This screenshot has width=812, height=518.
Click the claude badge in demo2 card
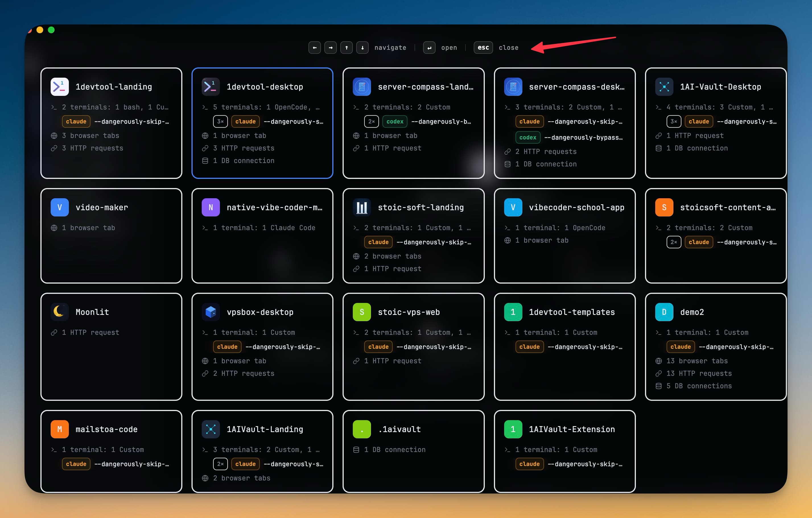click(x=681, y=347)
